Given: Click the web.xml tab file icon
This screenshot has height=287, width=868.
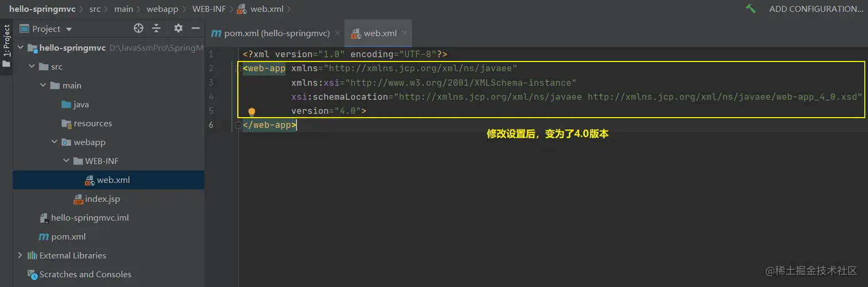Looking at the screenshot, I should click(x=356, y=34).
